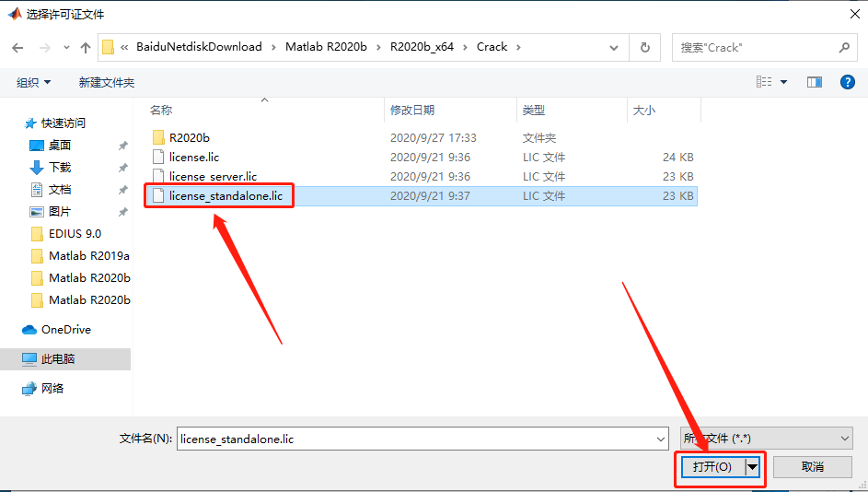Click the 打开(O) button

[712, 467]
